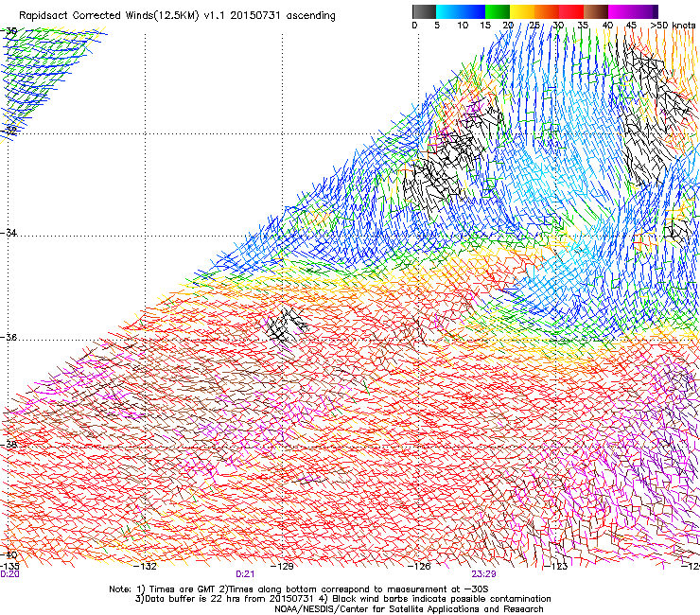700x615 pixels.
Task: Click the magenta 40-45 knots legend segment
Action: point(621,11)
